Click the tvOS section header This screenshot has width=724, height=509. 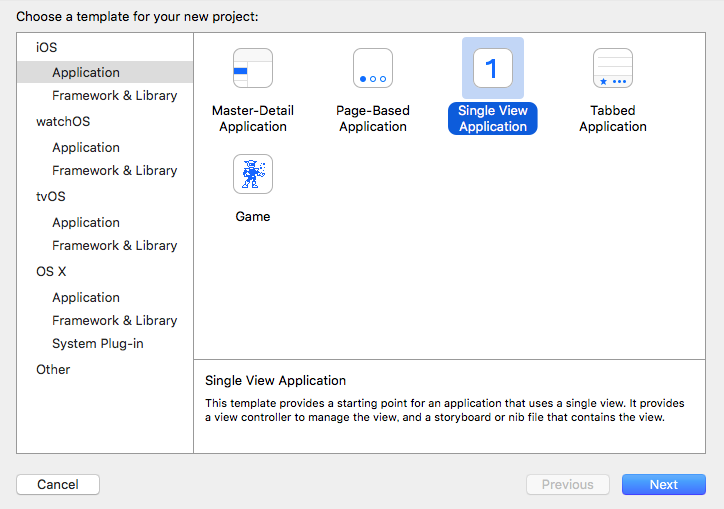(51, 196)
